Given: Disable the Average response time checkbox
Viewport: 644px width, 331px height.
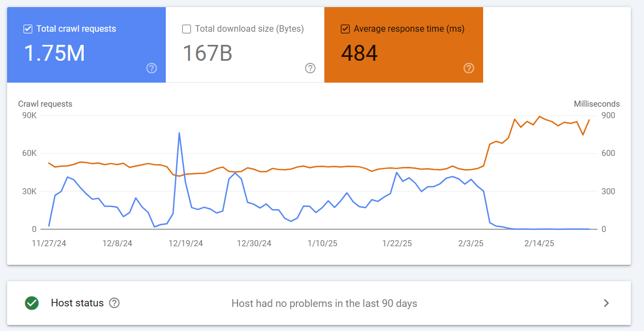Looking at the screenshot, I should tap(345, 28).
